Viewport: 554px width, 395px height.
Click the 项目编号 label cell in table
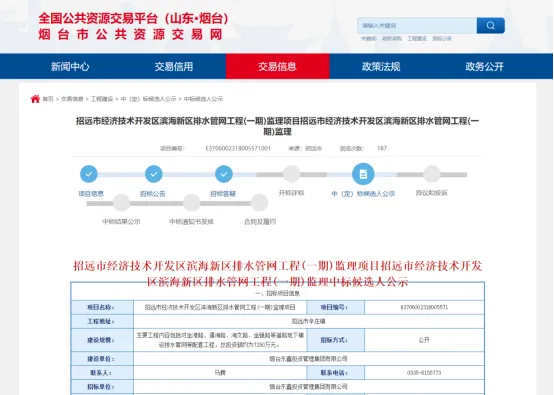[336, 307]
